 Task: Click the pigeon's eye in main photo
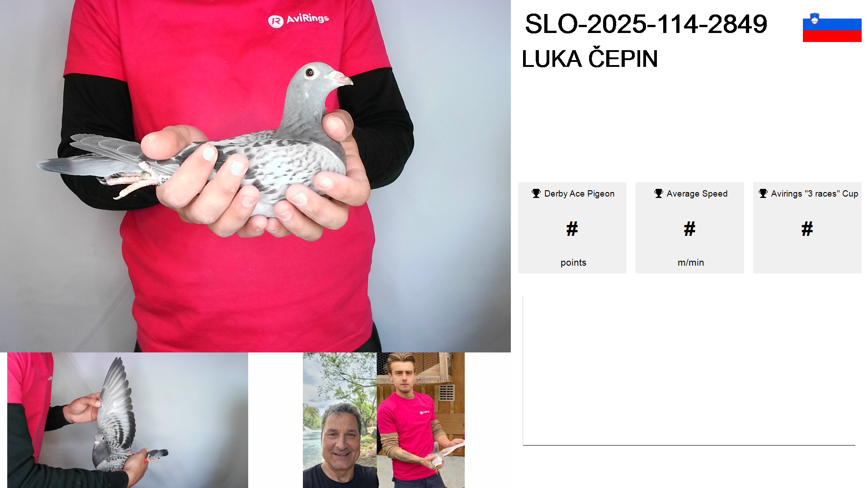click(310, 72)
